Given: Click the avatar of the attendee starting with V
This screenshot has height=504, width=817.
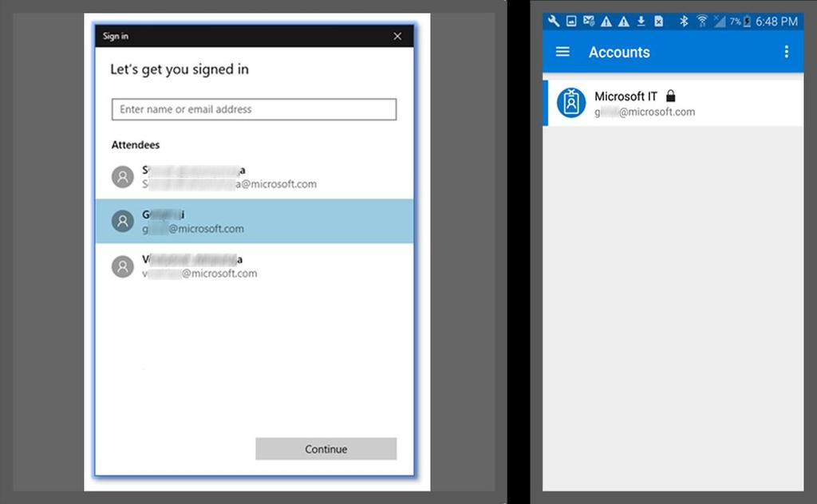Looking at the screenshot, I should [x=123, y=266].
